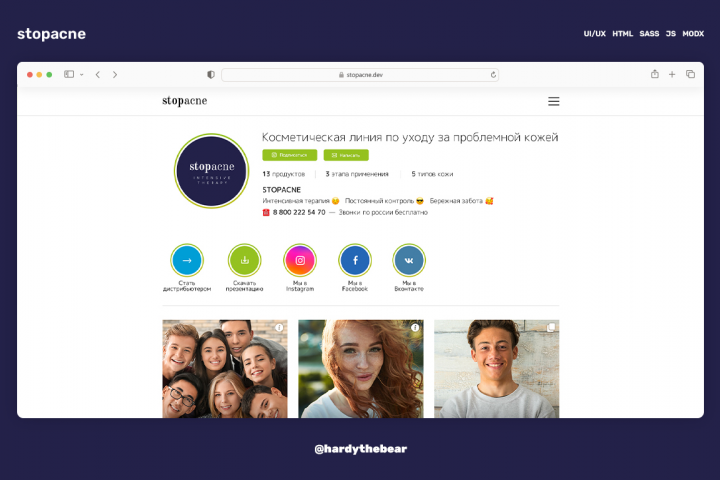Open a new tab with plus icon
Screen dimensions: 720x480
point(672,74)
